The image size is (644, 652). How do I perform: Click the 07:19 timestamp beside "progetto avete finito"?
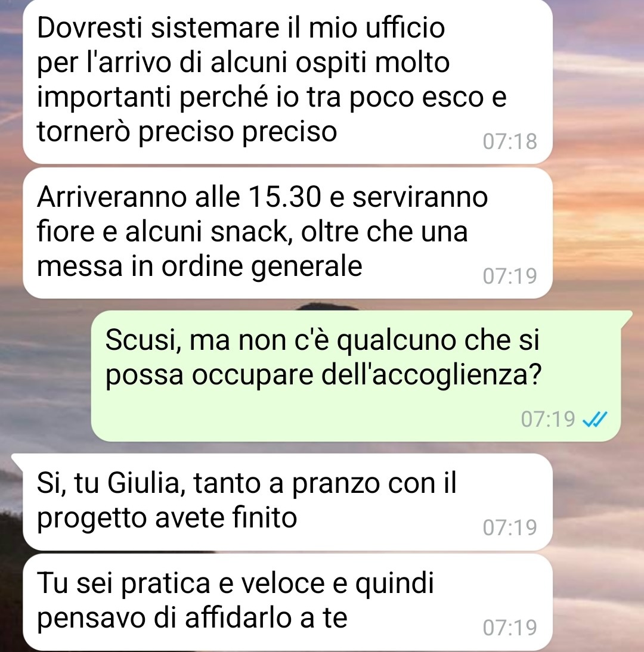[510, 527]
